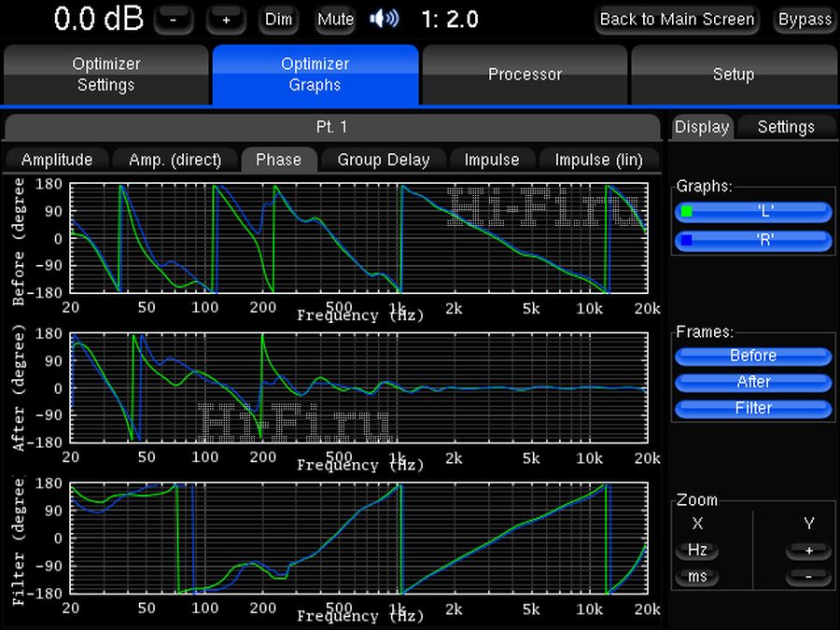Screen dimensions: 840x630
Task: Show the Amplitude graph tab
Action: click(57, 160)
